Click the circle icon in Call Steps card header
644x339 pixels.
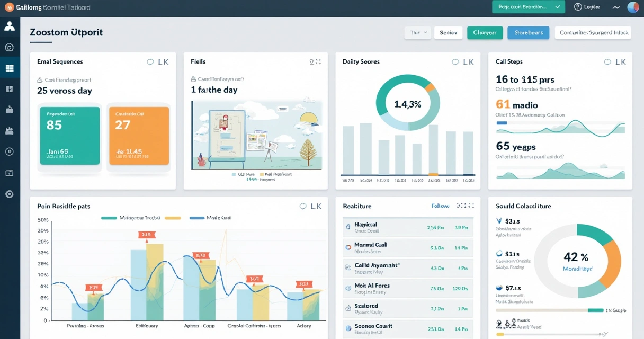(x=608, y=62)
